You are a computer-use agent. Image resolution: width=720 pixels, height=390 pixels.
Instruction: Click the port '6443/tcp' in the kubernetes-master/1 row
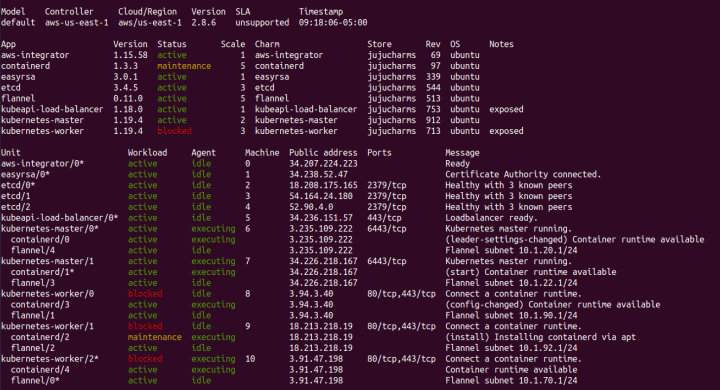(x=387, y=261)
